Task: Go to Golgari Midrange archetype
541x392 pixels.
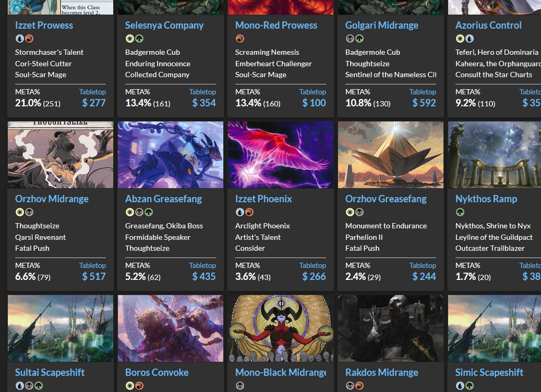Action: pos(381,25)
